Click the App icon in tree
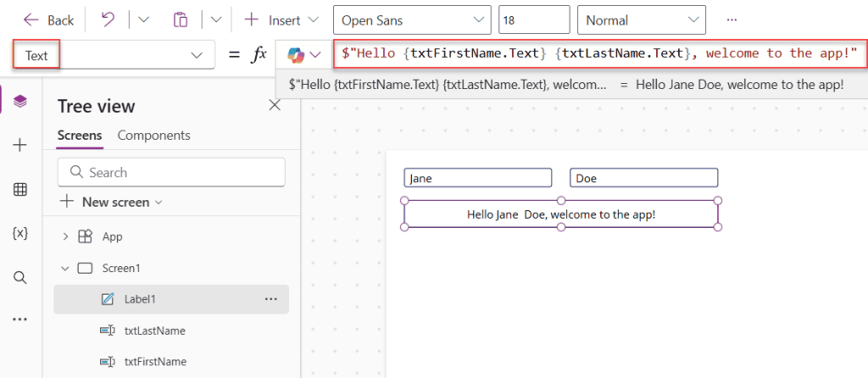 click(86, 236)
